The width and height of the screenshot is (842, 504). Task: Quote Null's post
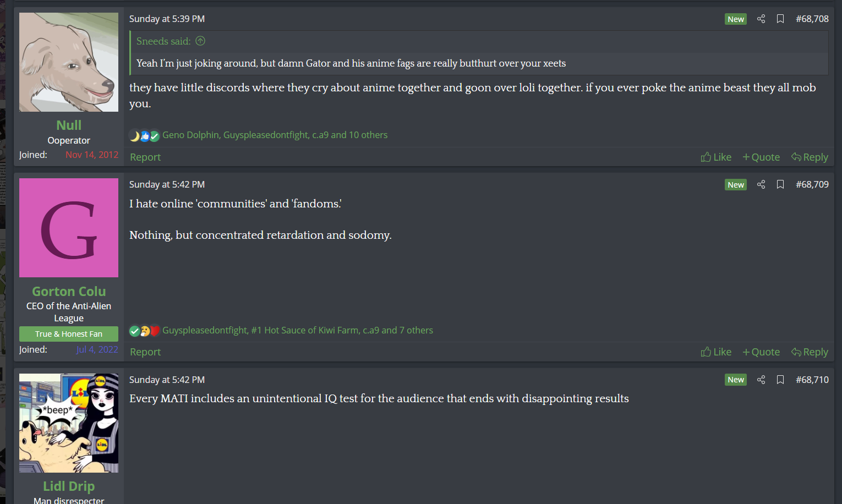(x=761, y=157)
